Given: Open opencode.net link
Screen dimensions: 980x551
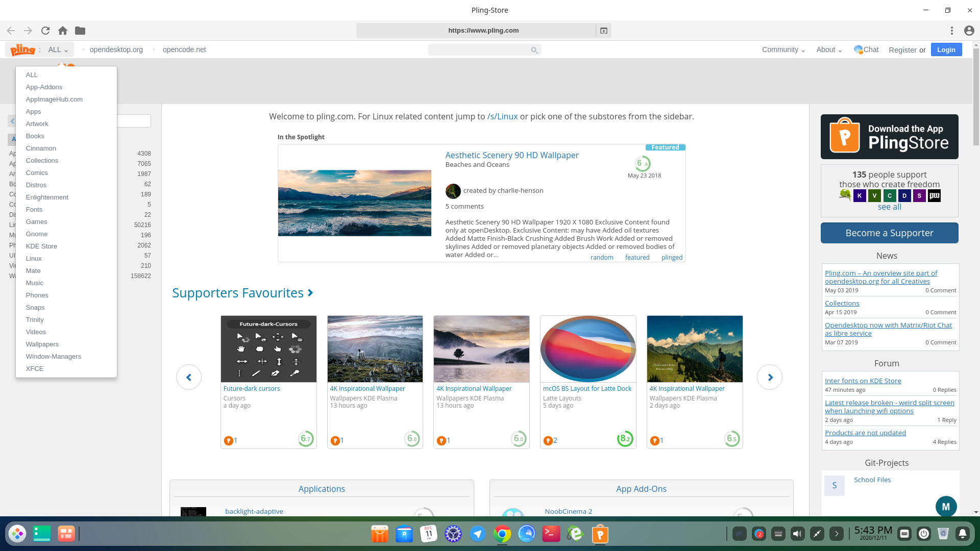Looking at the screenshot, I should point(184,49).
